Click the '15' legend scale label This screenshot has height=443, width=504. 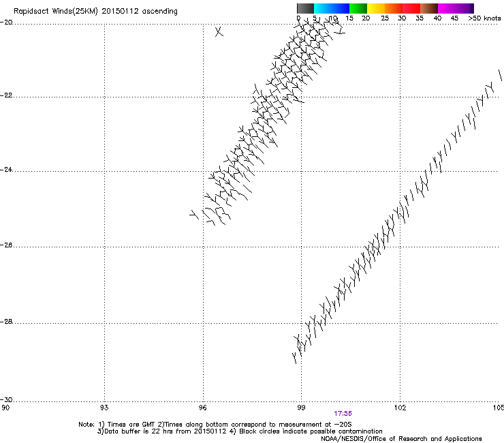click(349, 18)
